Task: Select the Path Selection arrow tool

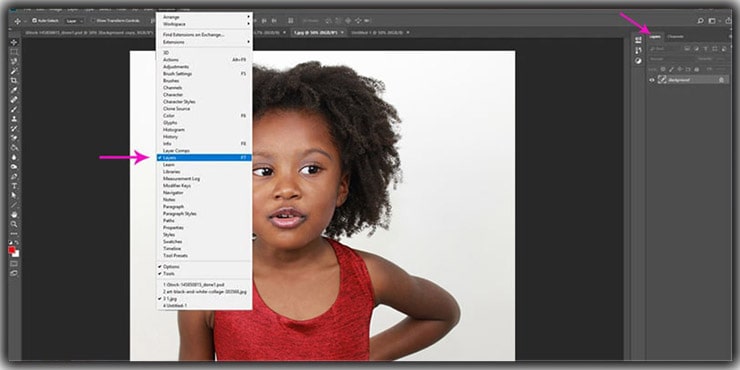Action: tap(14, 195)
